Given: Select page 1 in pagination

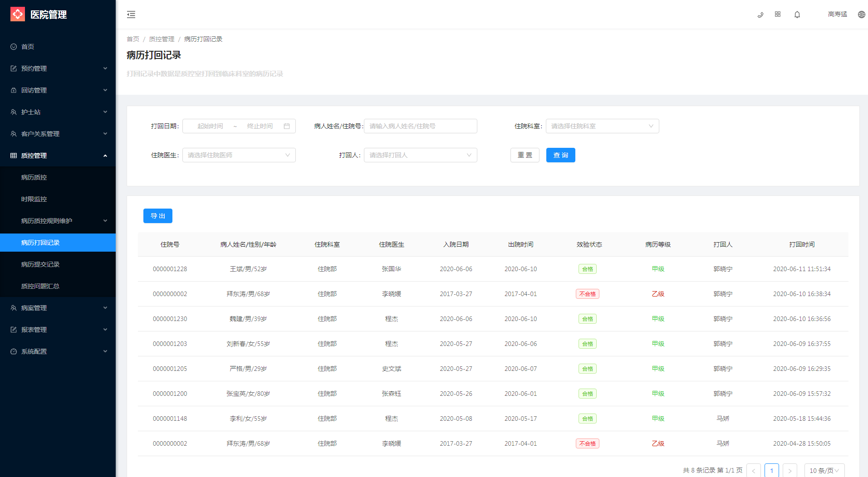Looking at the screenshot, I should point(772,470).
